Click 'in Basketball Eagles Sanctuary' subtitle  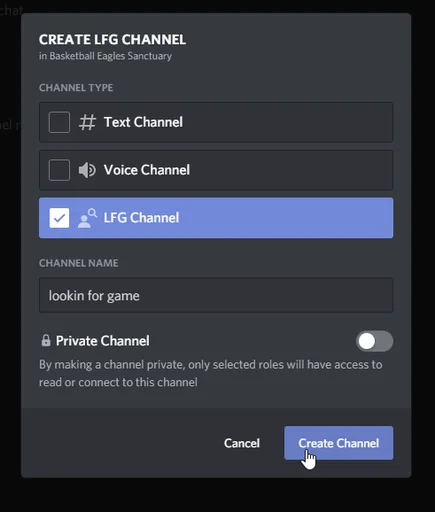pos(105,56)
